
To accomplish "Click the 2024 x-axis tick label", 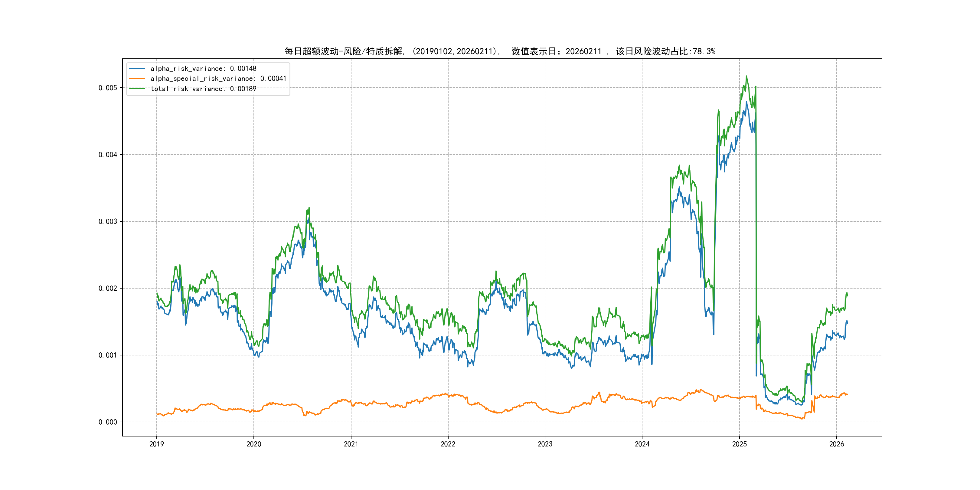I will 642,444.
